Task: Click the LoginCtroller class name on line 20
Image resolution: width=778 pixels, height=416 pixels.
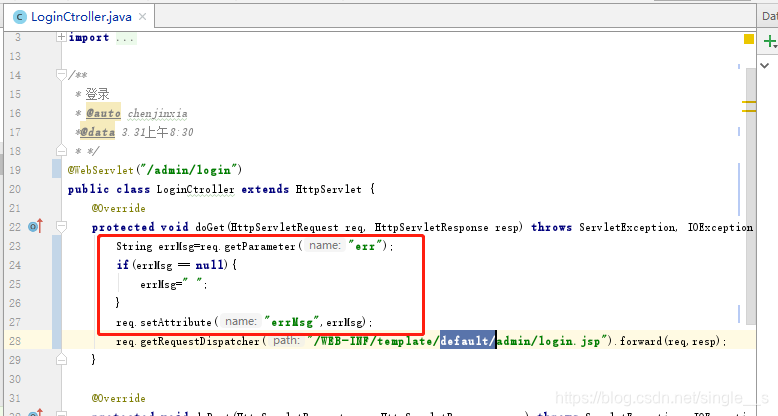Action: 195,189
